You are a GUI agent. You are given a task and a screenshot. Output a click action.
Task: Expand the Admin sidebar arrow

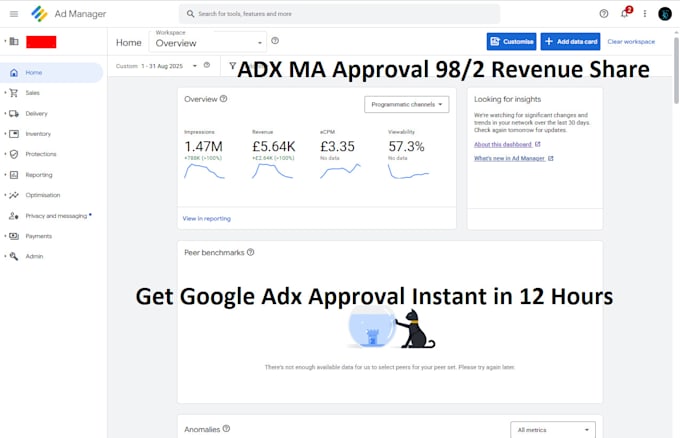(x=5, y=256)
